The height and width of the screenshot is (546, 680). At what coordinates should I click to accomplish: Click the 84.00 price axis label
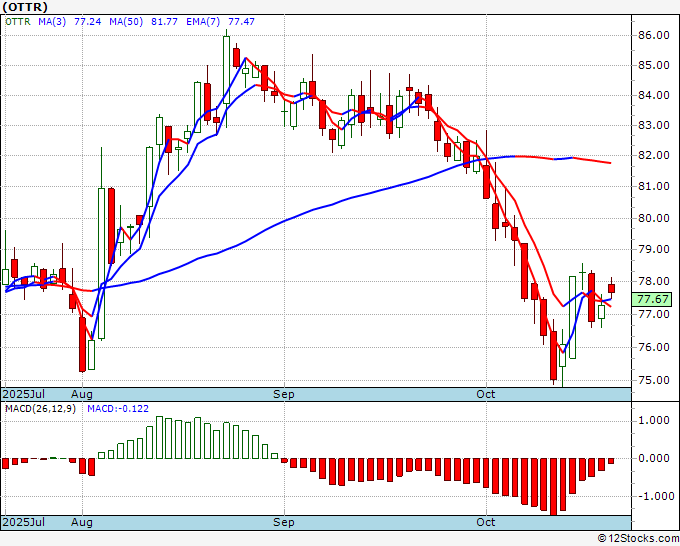click(654, 95)
